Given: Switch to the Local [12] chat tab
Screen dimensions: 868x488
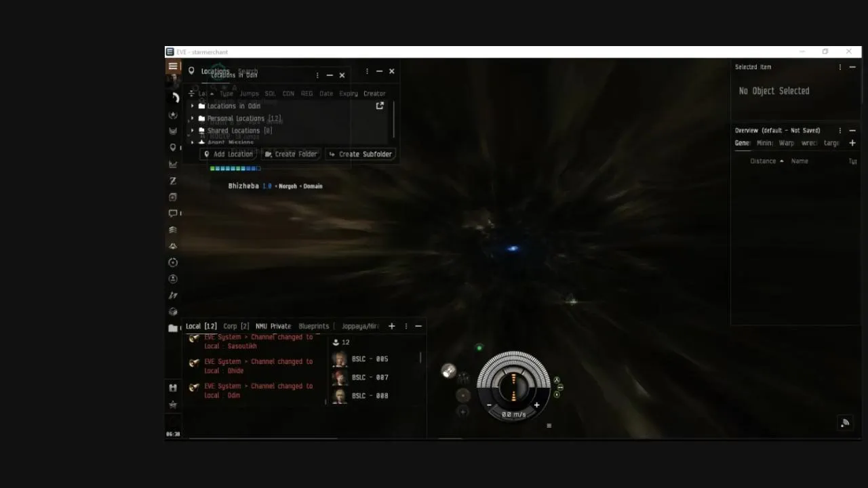Looking at the screenshot, I should [x=201, y=326].
